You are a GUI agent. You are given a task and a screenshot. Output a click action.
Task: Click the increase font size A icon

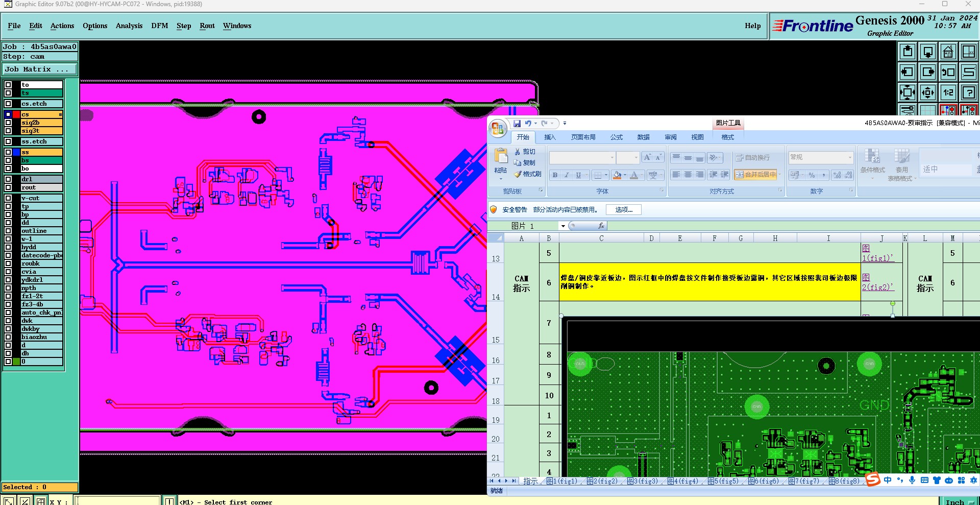click(647, 157)
